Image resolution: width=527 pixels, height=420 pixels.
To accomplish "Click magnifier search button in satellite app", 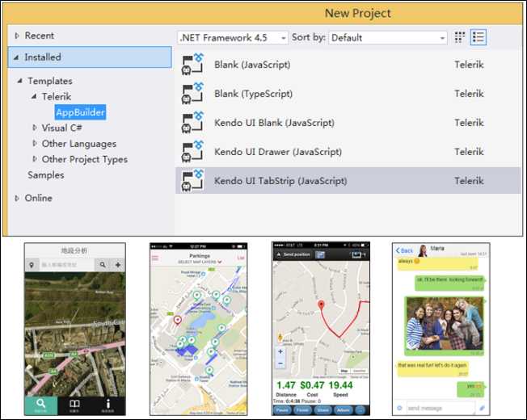I will click(x=103, y=265).
